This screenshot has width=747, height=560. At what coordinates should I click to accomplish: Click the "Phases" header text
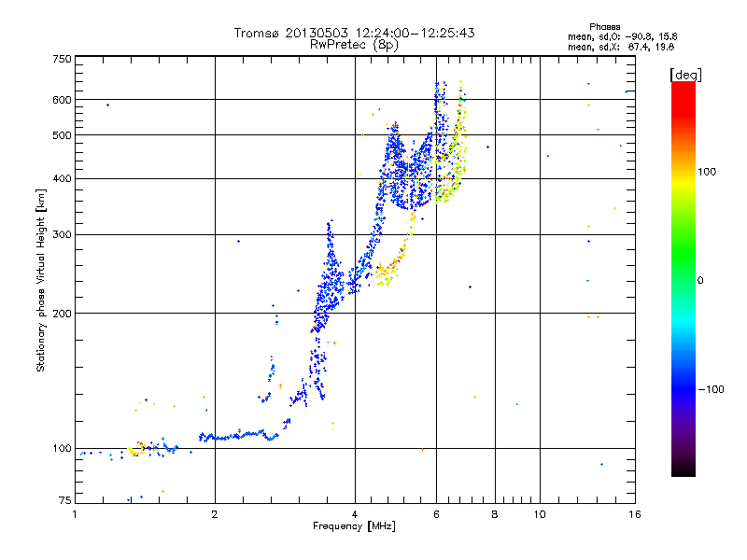(604, 27)
